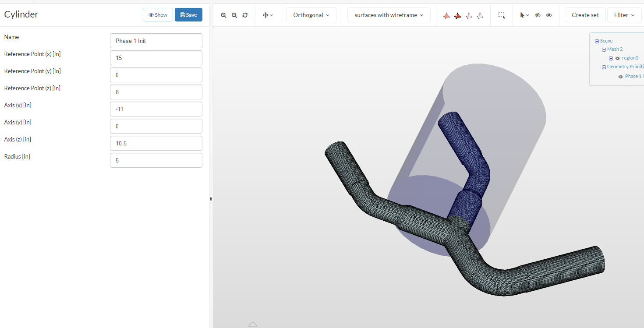Click the zoom in magnifier icon

pyautogui.click(x=223, y=15)
